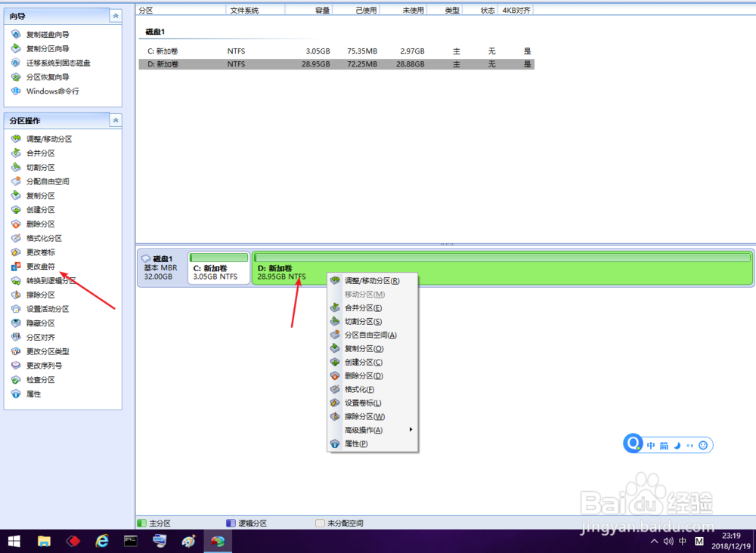Click the 复制磁盘向导 icon in wizard panel
Screen dimensions: 756x553
16,34
